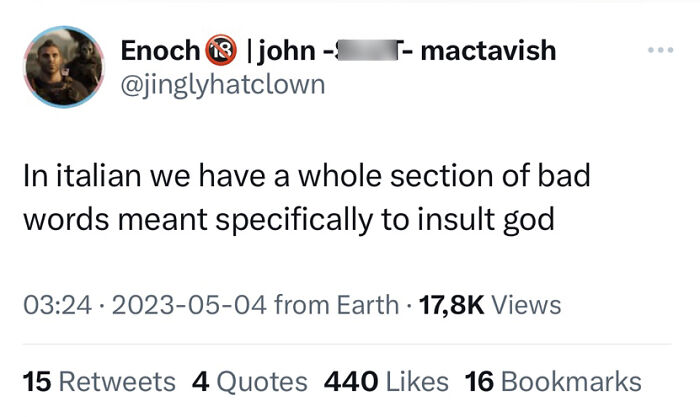Viewport: 700px width, 417px height.
Task: Click the display name Enoch
Action: pyautogui.click(x=159, y=50)
